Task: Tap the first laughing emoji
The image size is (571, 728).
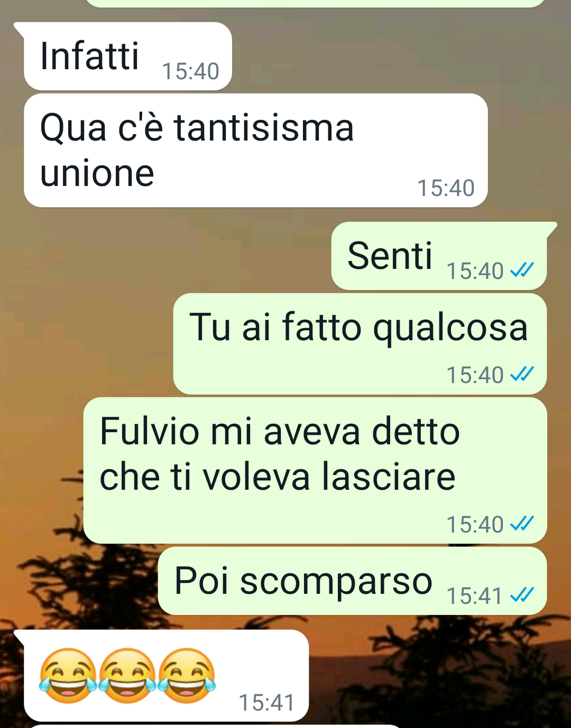Action: coord(68,675)
